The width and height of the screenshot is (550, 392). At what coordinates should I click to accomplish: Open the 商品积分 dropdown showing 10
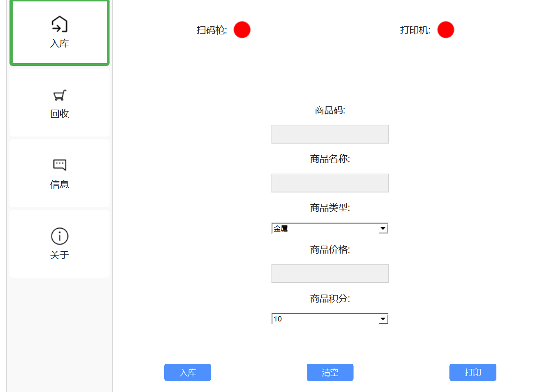(x=329, y=319)
